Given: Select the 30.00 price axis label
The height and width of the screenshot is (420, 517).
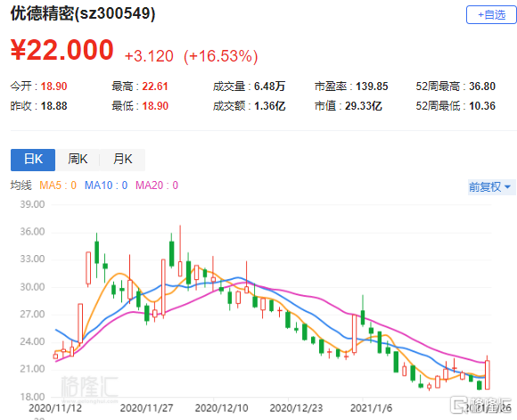Looking at the screenshot, I should click(32, 287).
